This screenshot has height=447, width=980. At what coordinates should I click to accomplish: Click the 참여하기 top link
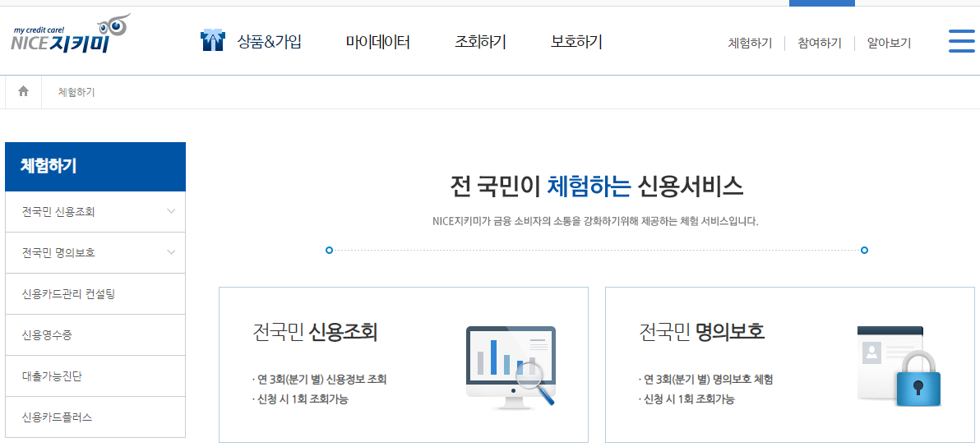(820, 43)
